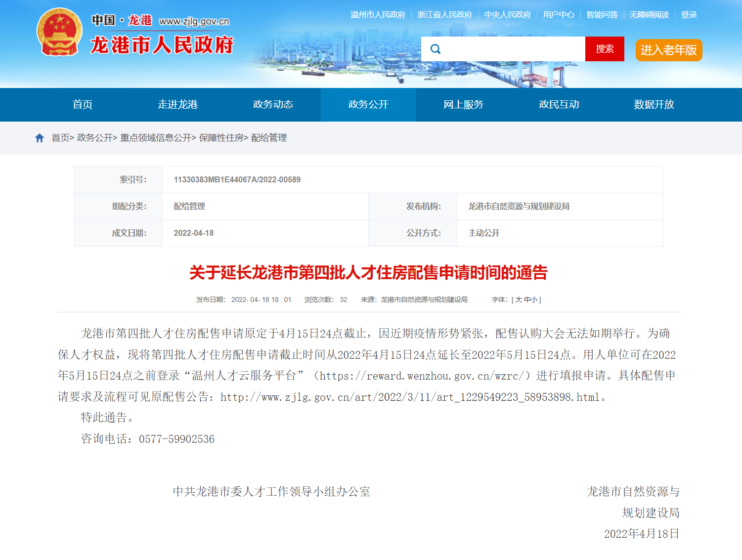The width and height of the screenshot is (742, 560).
Task: Click the magnifier icon in search box
Action: (x=436, y=49)
